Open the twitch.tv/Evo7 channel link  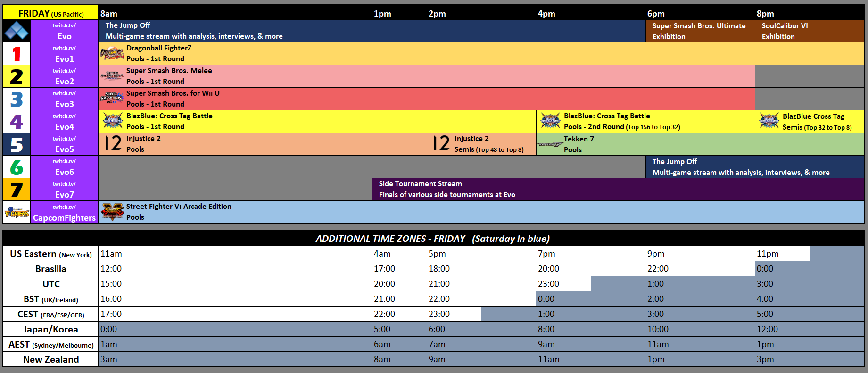point(64,190)
